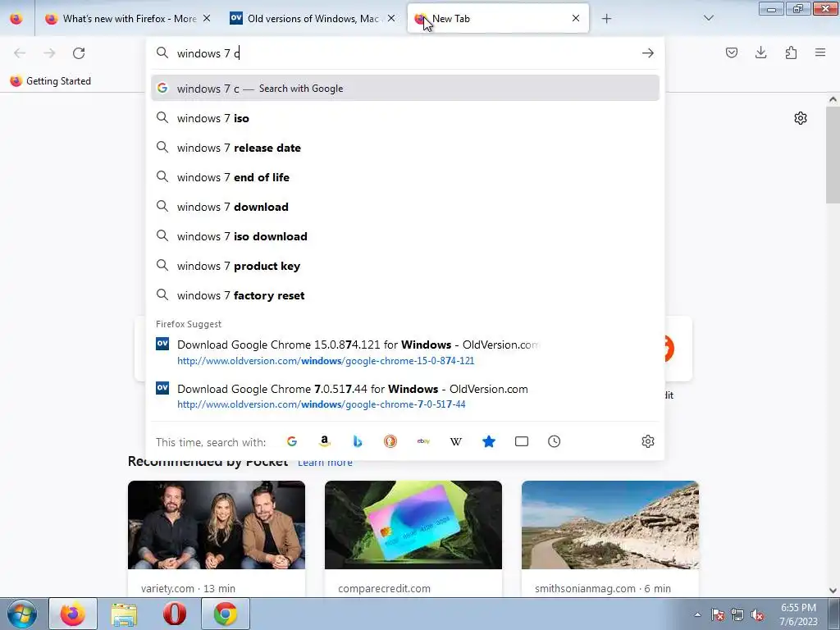Open the Action Center flag icon
The image size is (840, 630).
tap(718, 615)
